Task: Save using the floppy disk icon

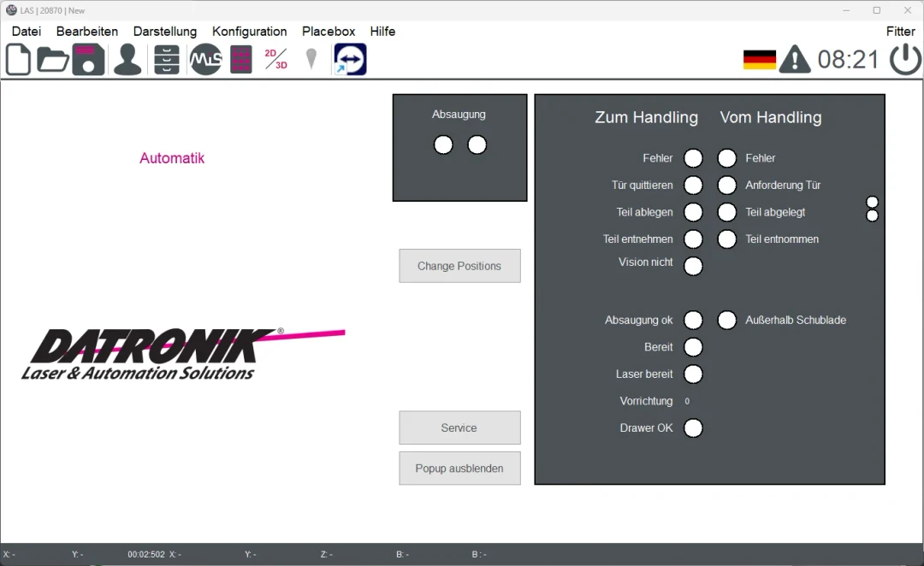Action: 88,60
